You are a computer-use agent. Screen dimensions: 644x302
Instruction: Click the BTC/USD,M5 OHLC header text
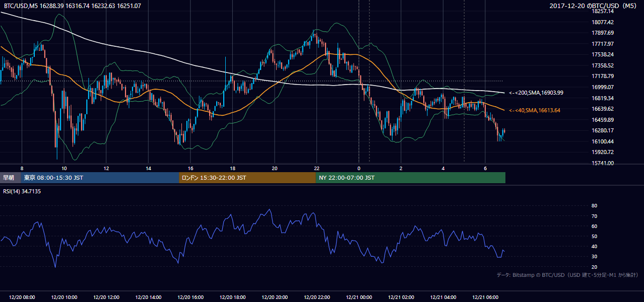pyautogui.click(x=72, y=6)
